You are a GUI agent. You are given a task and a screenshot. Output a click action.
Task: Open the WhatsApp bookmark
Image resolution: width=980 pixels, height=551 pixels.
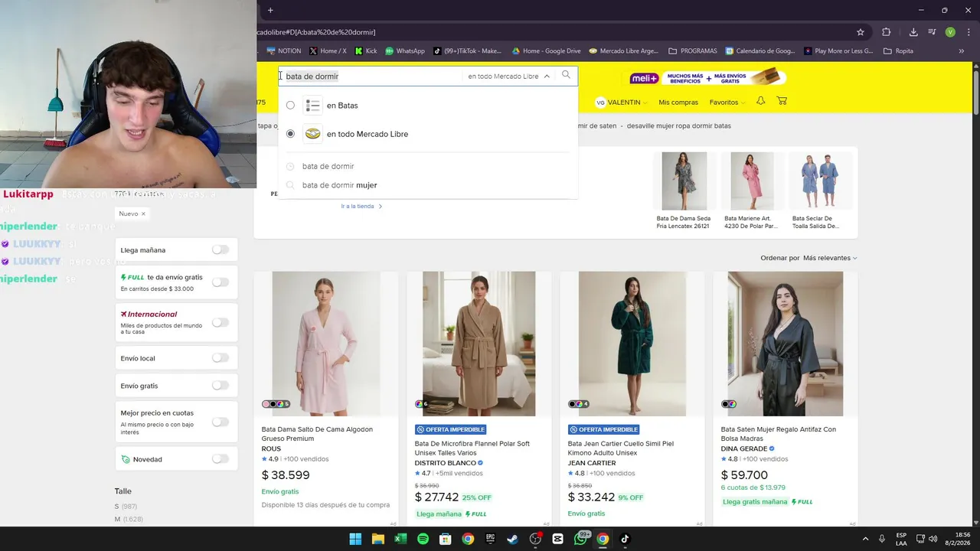click(405, 51)
